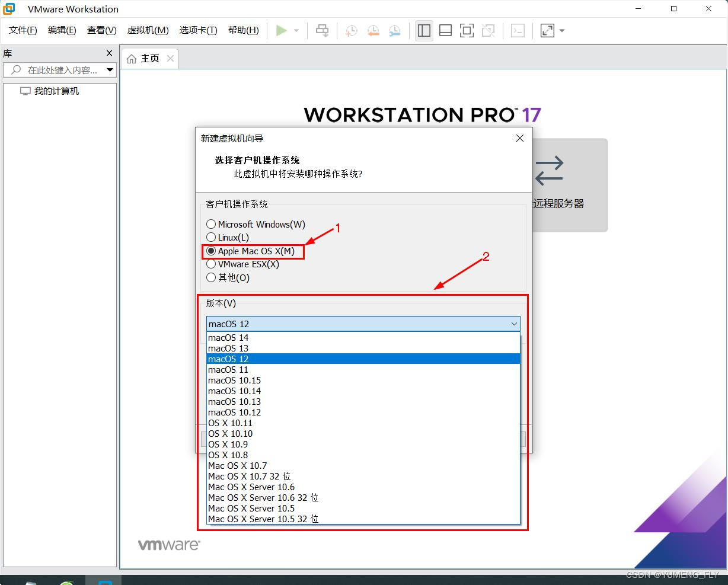Click the take snapshot clock icon
Viewport: 728px width, 585px height.
(x=352, y=30)
